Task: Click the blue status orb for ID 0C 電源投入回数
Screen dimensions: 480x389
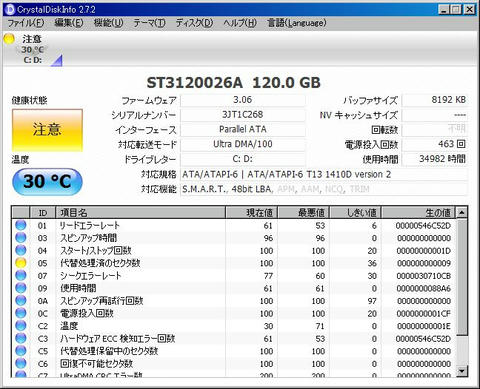Action: (x=21, y=313)
